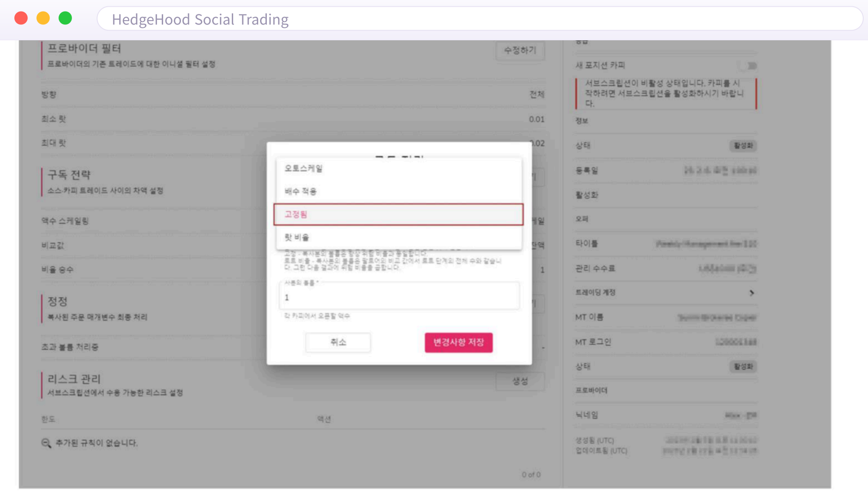Click 생성 button in risk management section
The height and width of the screenshot is (503, 868).
pos(520,381)
